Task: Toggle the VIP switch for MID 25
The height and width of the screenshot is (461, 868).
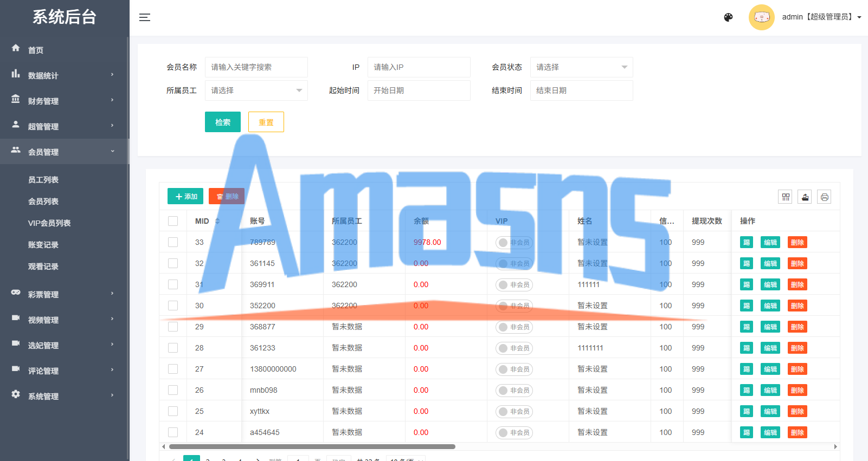Action: (x=514, y=411)
